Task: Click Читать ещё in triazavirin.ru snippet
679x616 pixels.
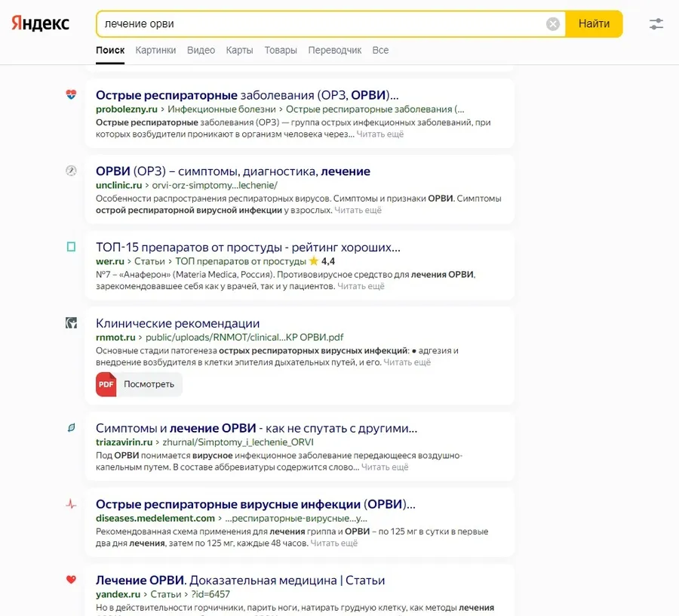Action: point(385,467)
